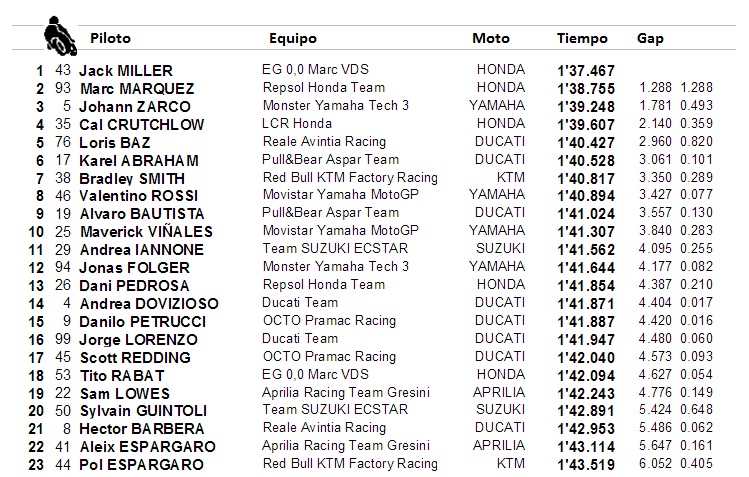The image size is (749, 477).
Task: Select rider Marc MARQUEZ
Action: (x=137, y=89)
